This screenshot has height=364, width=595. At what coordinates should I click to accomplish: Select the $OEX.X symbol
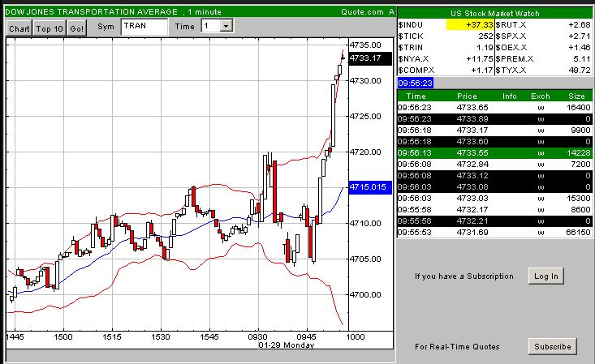(511, 48)
